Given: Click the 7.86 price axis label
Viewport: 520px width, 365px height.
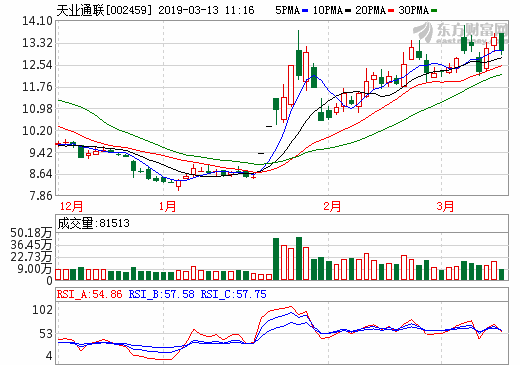Looking at the screenshot, I should pyautogui.click(x=41, y=195).
